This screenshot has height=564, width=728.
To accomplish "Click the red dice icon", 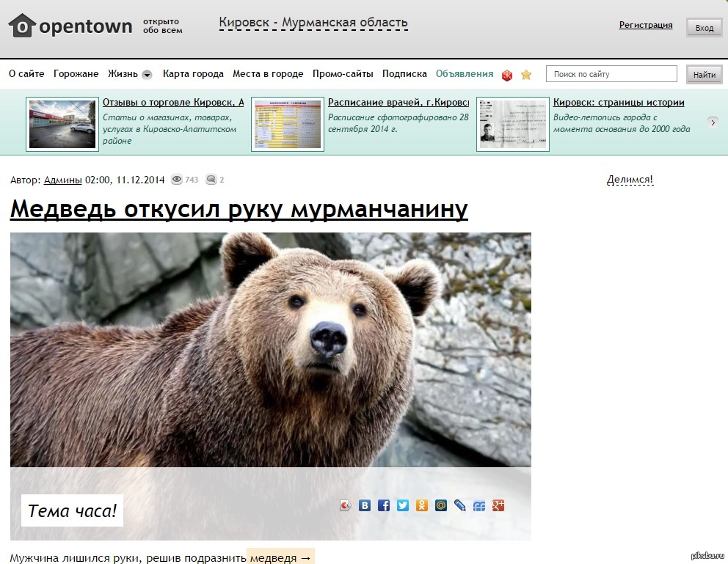I will click(x=507, y=75).
